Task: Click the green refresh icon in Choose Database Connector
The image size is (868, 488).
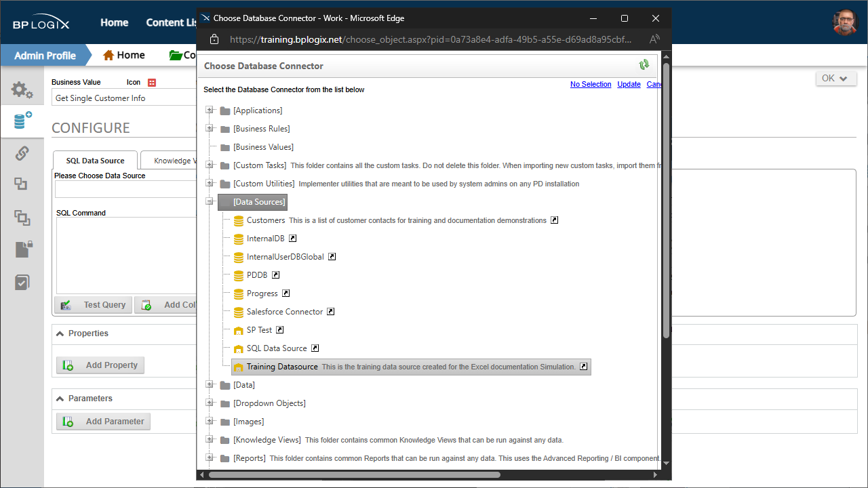Action: pos(644,65)
